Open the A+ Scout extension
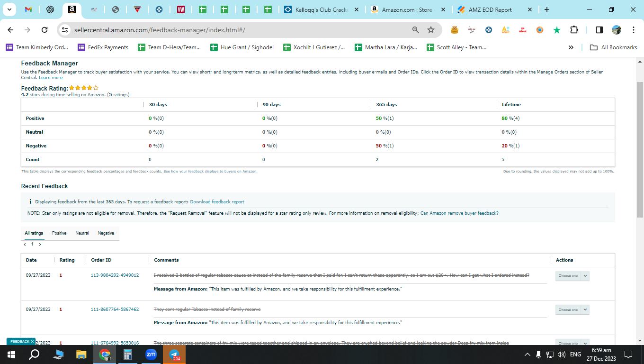 point(506,30)
